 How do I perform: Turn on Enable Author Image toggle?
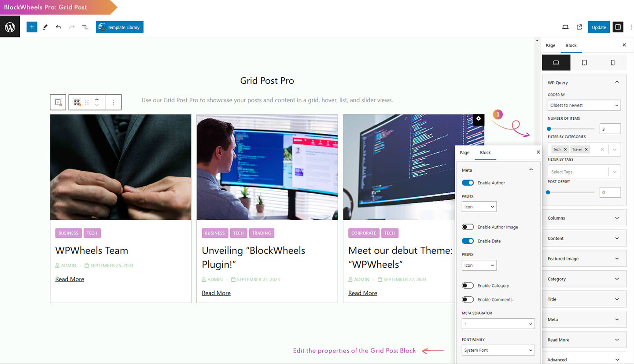468,227
